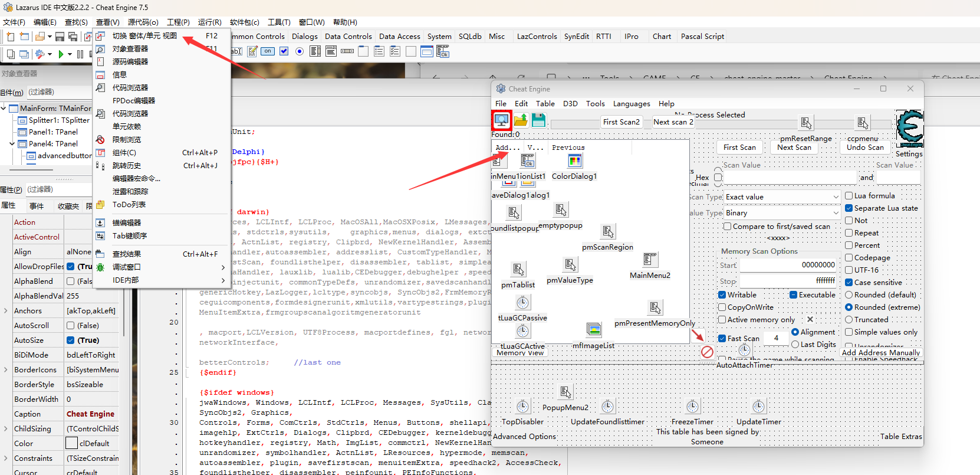Click the open process computer icon
Image resolution: width=980 pixels, height=475 pixels.
[x=501, y=120]
